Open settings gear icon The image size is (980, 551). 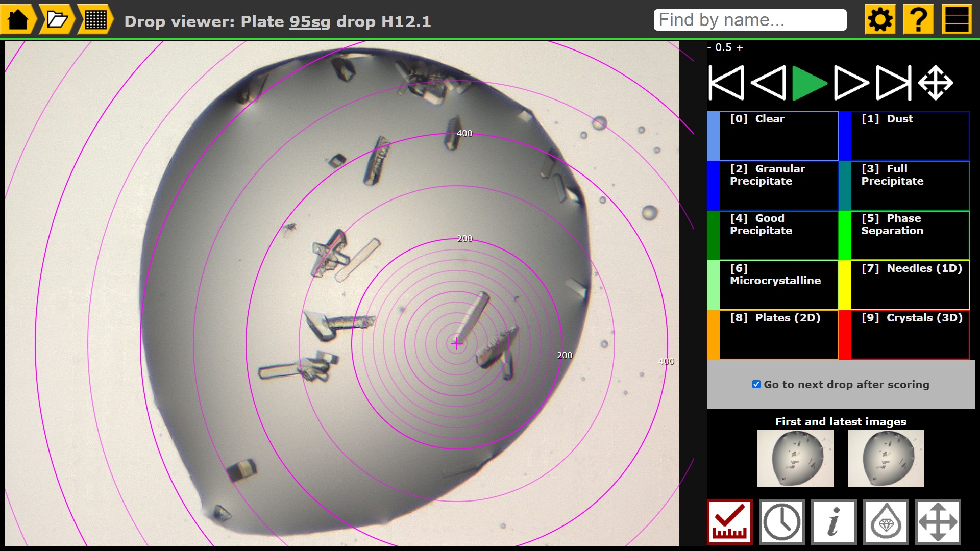click(x=880, y=20)
